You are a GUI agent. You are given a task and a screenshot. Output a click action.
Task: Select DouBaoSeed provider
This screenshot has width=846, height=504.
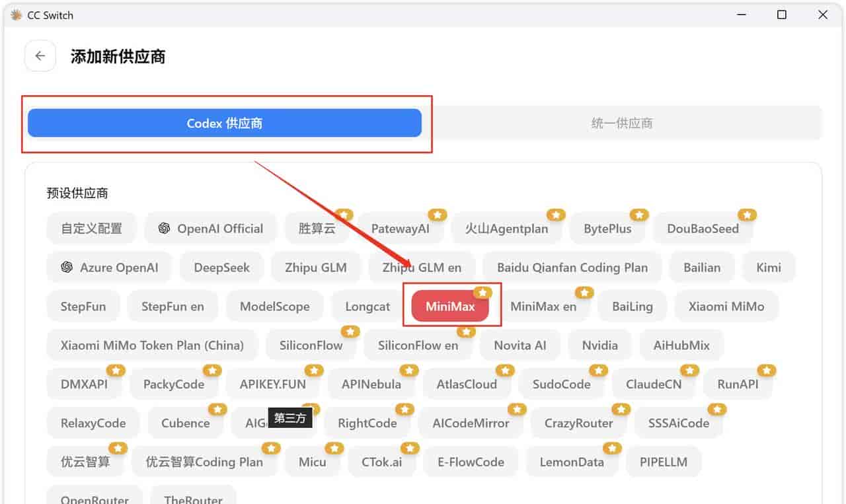[703, 229]
